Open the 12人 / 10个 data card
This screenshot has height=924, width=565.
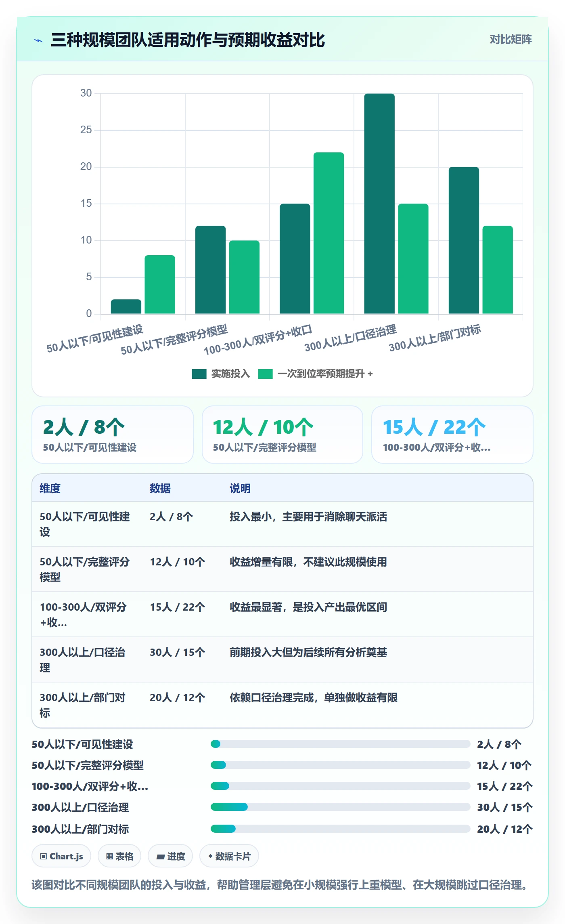tap(282, 435)
